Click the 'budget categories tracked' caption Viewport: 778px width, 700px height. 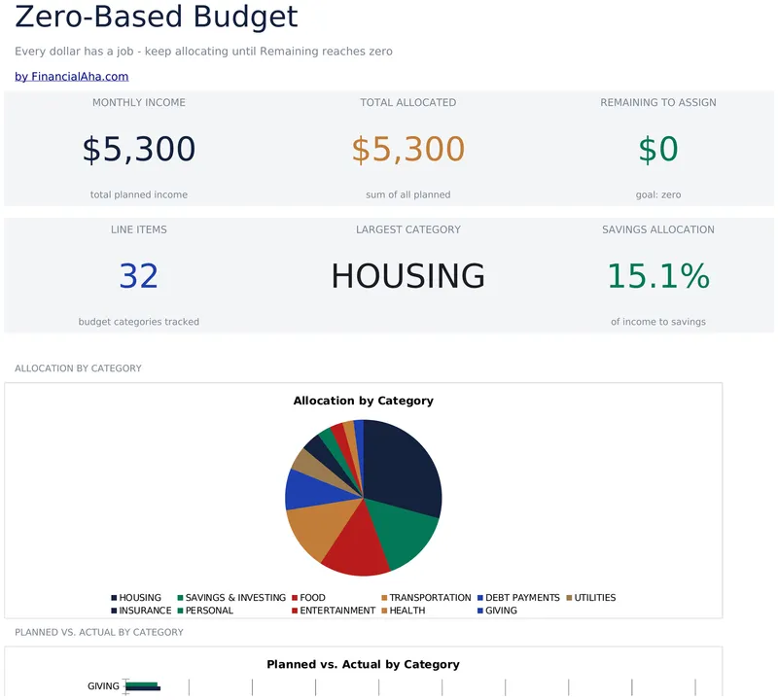(x=139, y=322)
